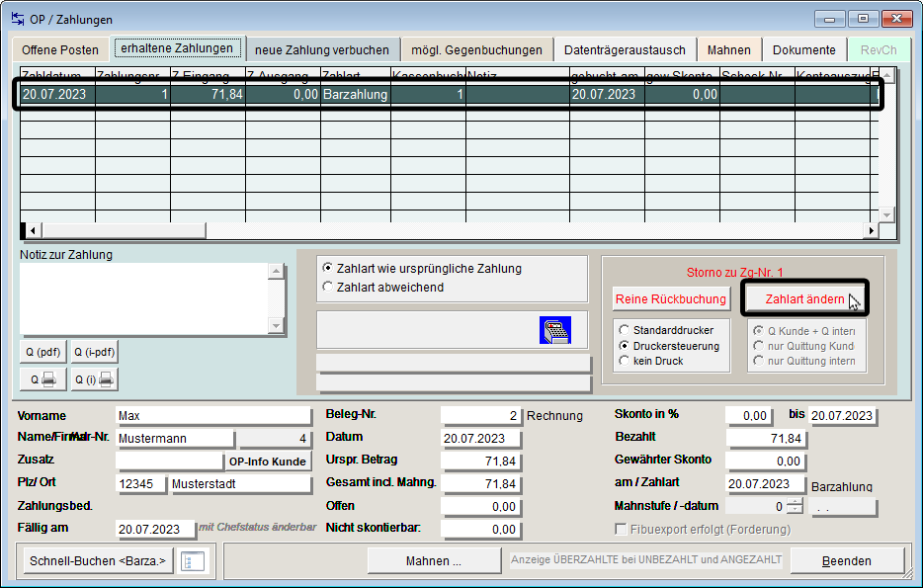Click the Zahldatum column header
The width and height of the screenshot is (923, 588).
point(57,75)
